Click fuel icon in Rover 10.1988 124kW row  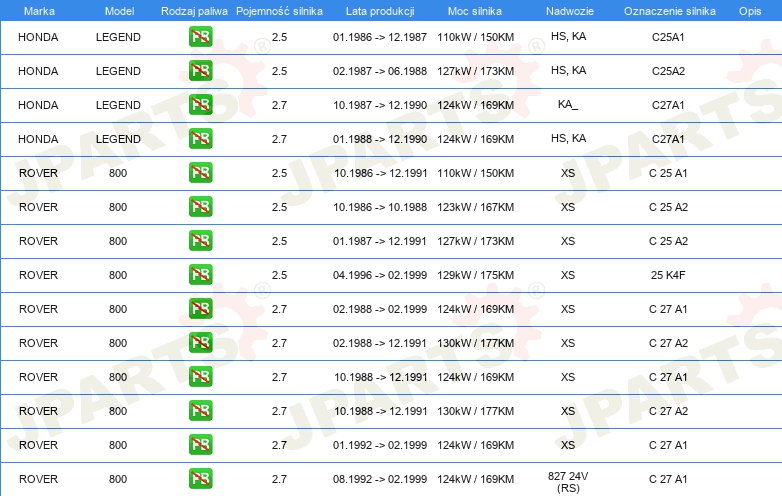(x=200, y=376)
